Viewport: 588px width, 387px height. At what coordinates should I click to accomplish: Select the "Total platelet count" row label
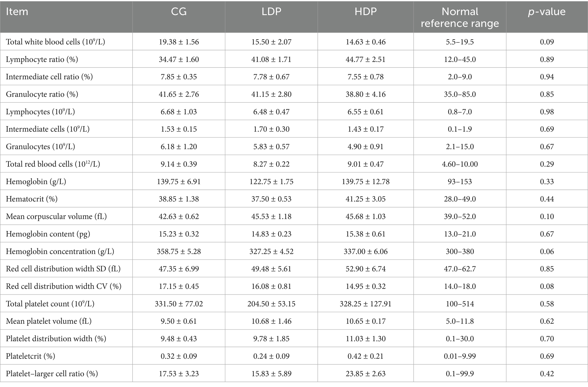click(x=50, y=304)
